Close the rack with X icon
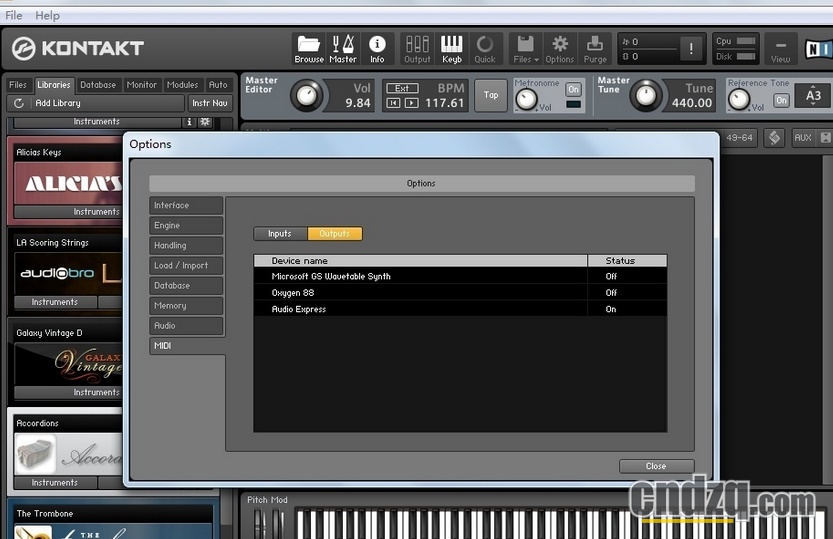 point(825,138)
